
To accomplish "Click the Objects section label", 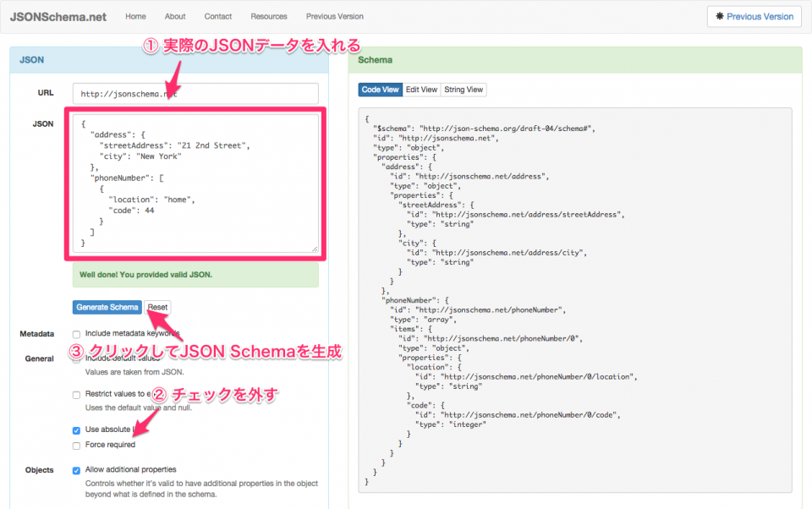I will pos(40,470).
